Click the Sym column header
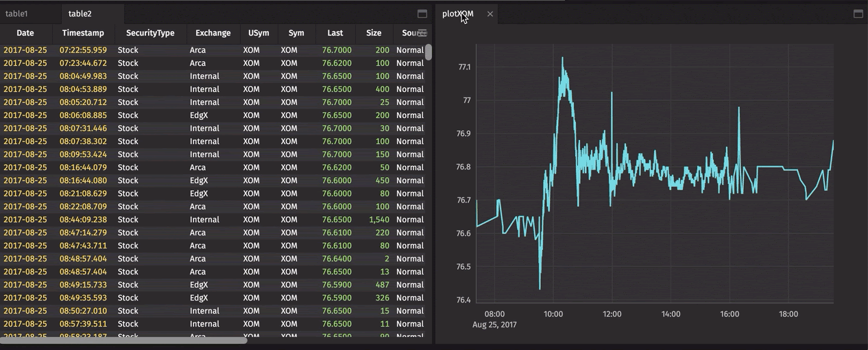This screenshot has height=350, width=868. click(296, 33)
